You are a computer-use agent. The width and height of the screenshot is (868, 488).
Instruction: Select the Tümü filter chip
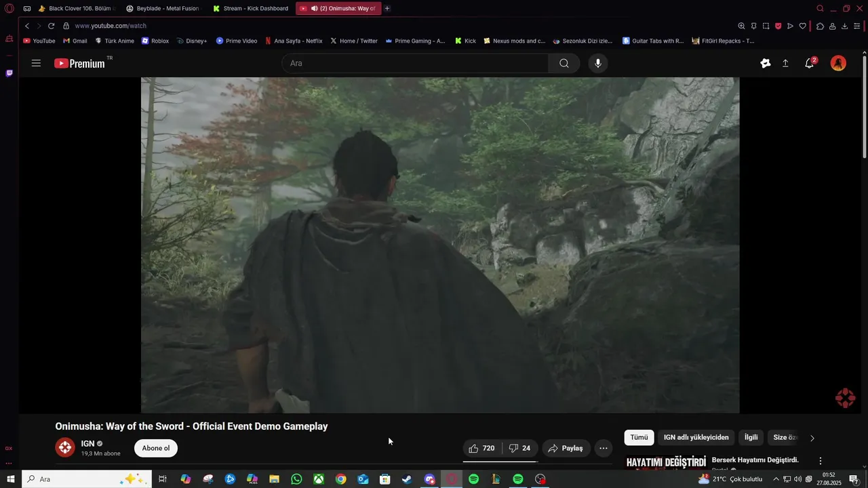click(639, 437)
